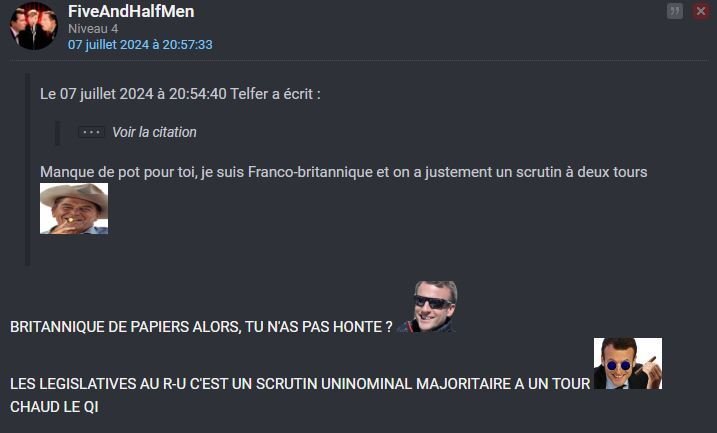Click the quoted date "07 juillet 2024 à 20:54:40"
717x433 pixels.
143,94
